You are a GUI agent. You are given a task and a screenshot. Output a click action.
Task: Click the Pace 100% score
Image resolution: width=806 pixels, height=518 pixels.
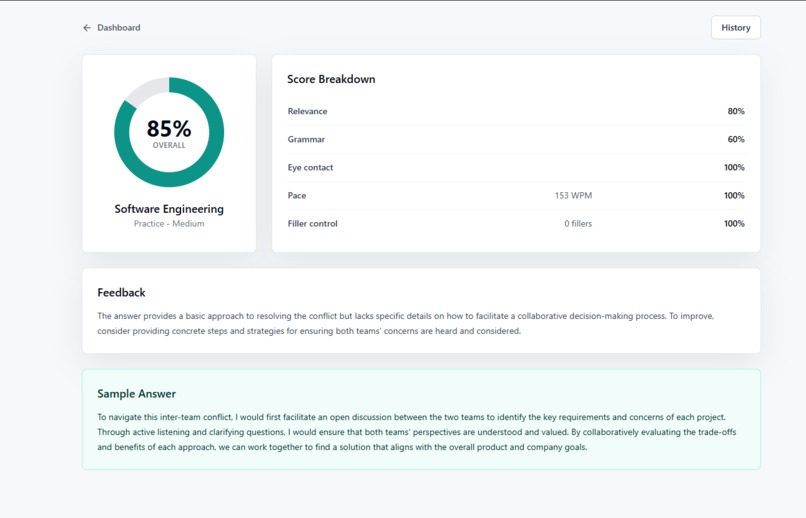tap(734, 196)
